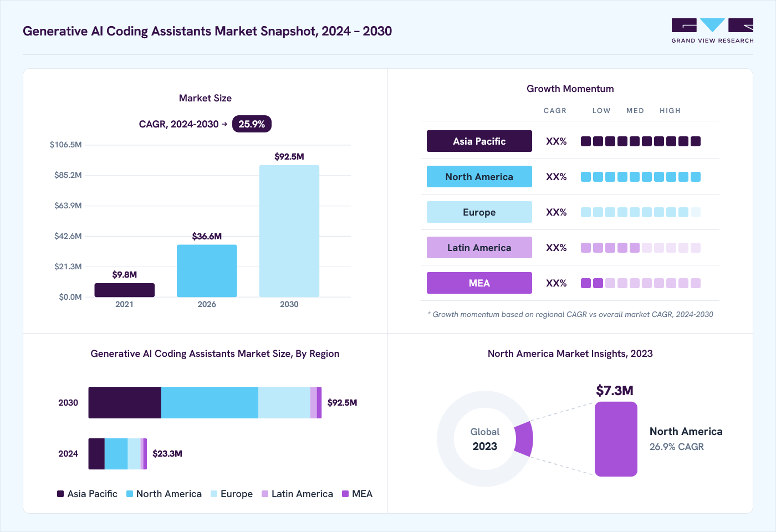Screen dimensions: 776x532
Task: Click the 2030 market size bar
Action: tap(289, 231)
